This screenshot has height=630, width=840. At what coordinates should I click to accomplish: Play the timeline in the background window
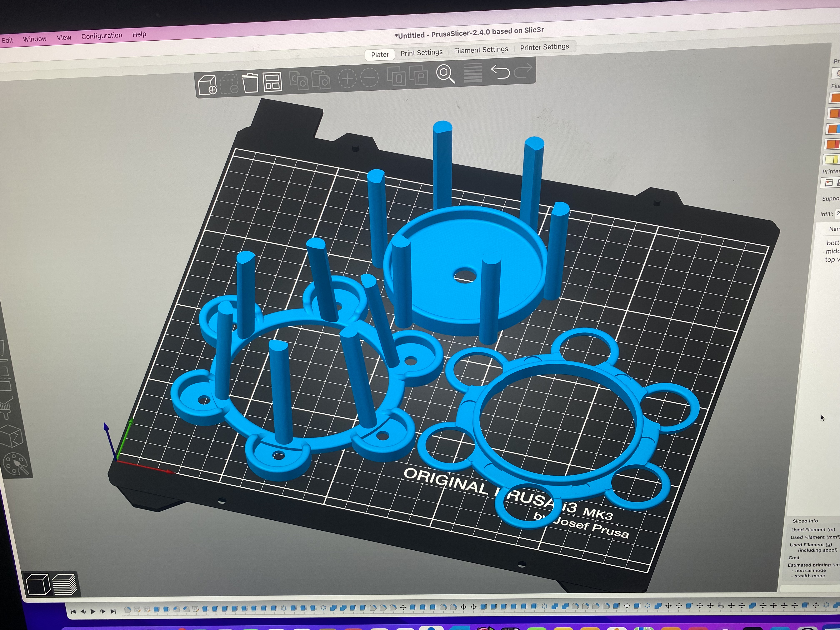point(93,611)
